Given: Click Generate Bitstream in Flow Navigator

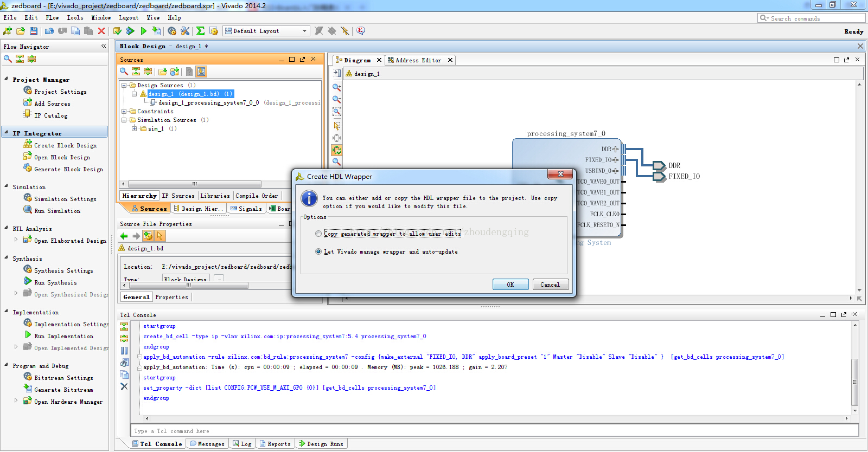Looking at the screenshot, I should (63, 390).
